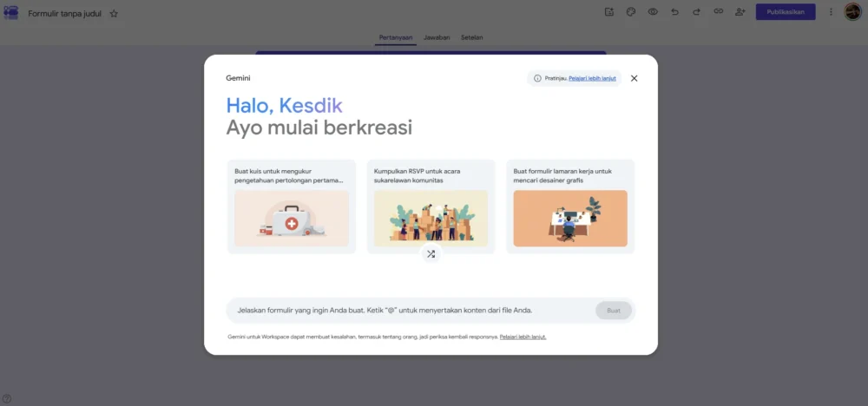
Task: Click the Gemini dialog heading label
Action: point(238,78)
